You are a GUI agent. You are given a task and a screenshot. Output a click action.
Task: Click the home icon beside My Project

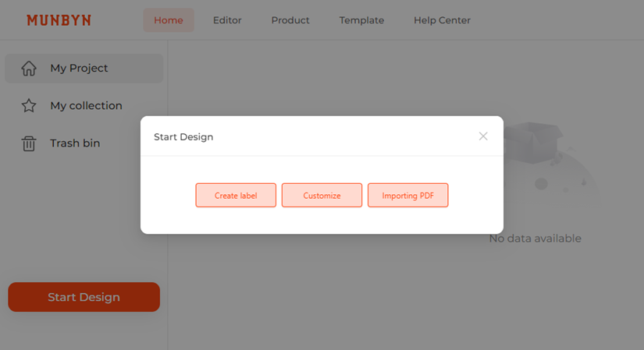point(29,68)
